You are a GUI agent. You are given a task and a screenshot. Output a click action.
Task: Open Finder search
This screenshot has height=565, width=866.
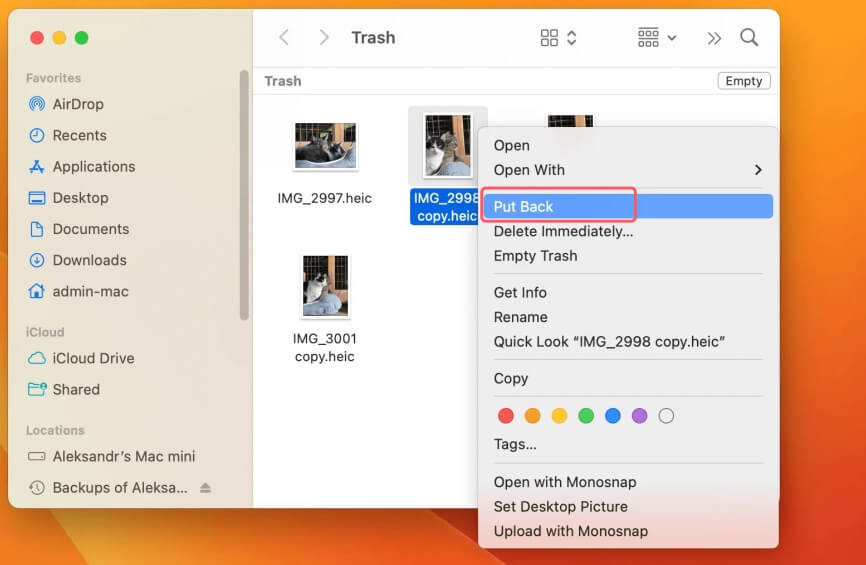[749, 38]
